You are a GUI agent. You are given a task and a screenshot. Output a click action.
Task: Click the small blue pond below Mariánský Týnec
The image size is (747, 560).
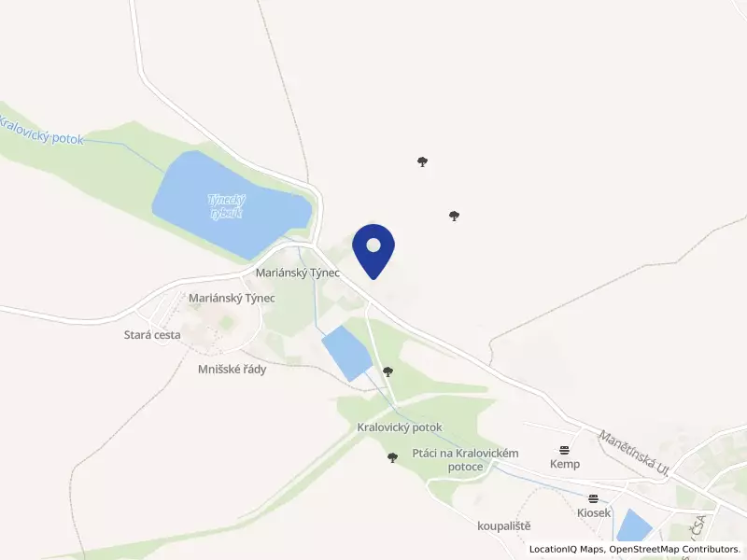tap(346, 354)
